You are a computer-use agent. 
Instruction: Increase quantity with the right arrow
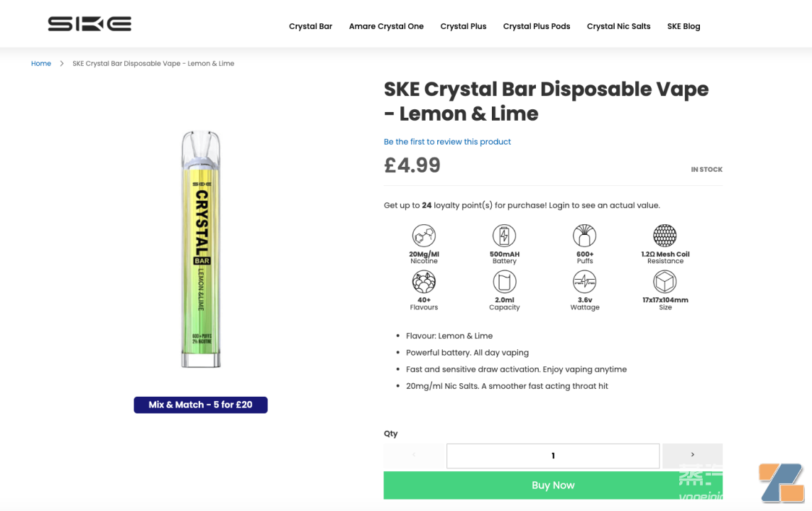click(x=692, y=454)
